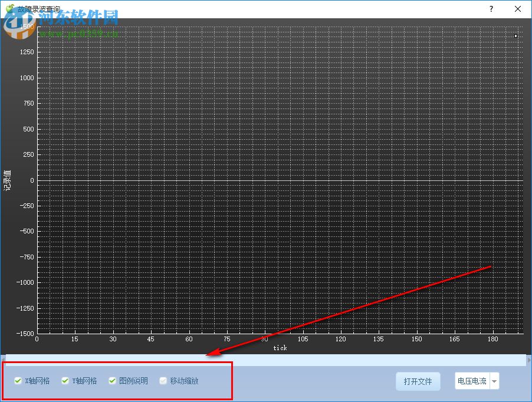
Task: Click the 记录值 y-axis label
Action: click(x=8, y=180)
